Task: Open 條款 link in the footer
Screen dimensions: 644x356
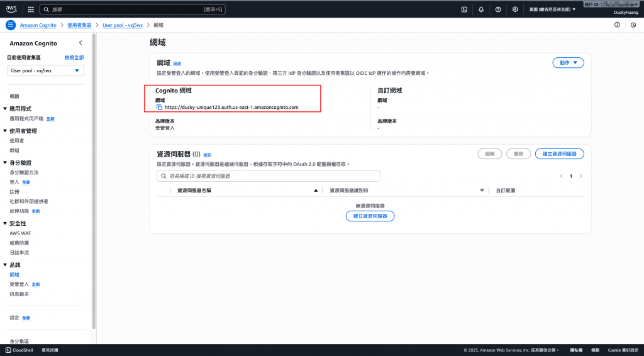Action: (x=595, y=350)
